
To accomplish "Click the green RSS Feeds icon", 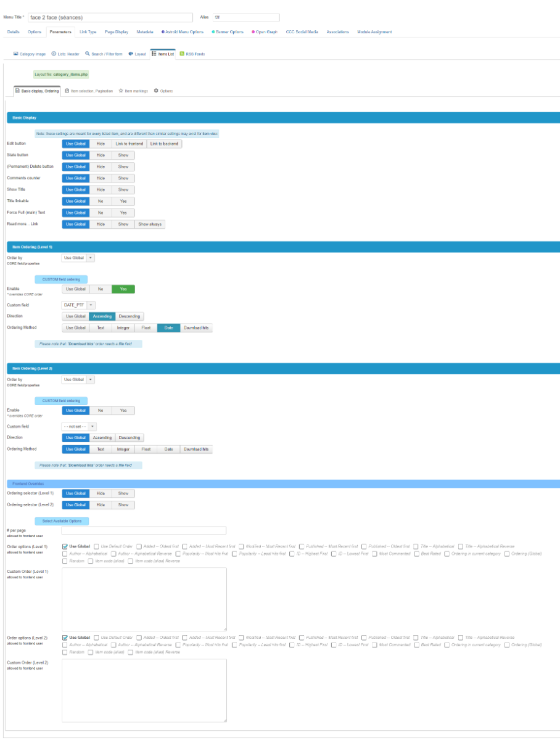I will pos(182,54).
